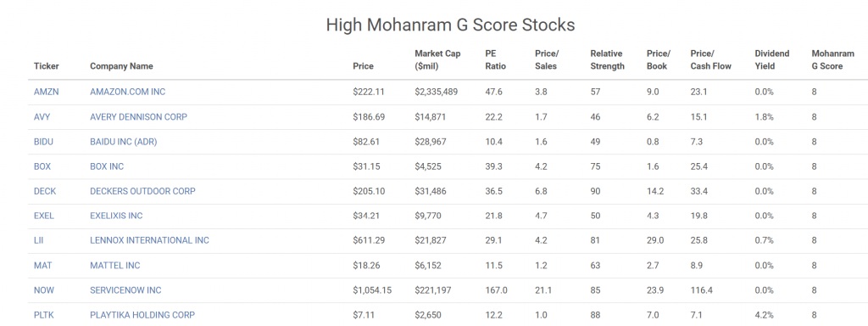Sort by the Dividend Yield column header
This screenshot has height=326, width=868.
coord(771,60)
